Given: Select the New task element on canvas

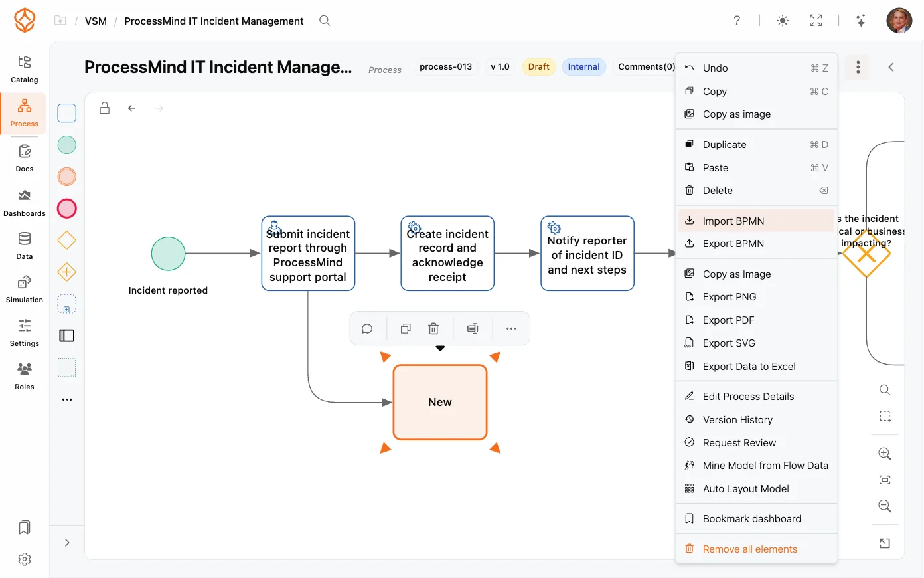Looking at the screenshot, I should [440, 402].
